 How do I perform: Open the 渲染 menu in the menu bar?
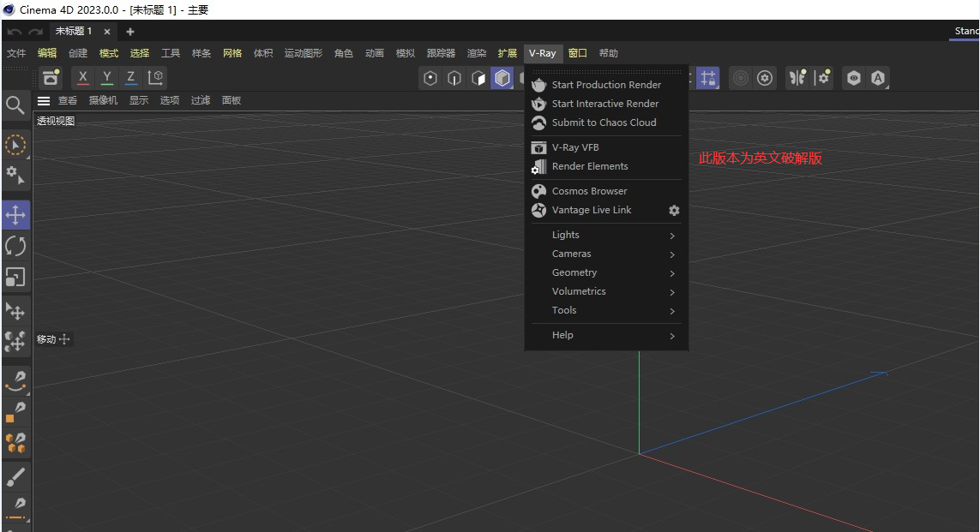coord(476,53)
